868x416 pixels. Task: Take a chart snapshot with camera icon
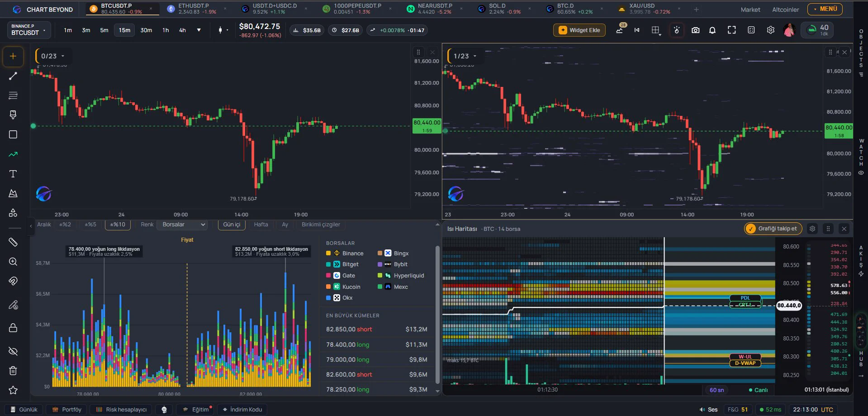[695, 30]
